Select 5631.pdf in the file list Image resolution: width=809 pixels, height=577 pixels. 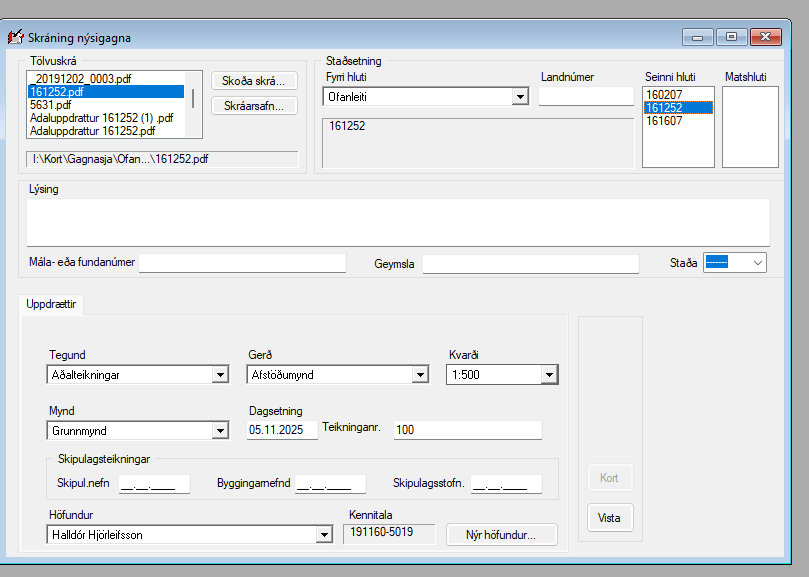(50, 104)
